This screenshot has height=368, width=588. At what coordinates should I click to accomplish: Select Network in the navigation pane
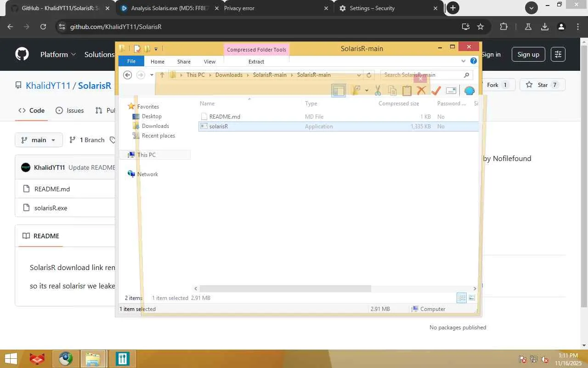[147, 174]
